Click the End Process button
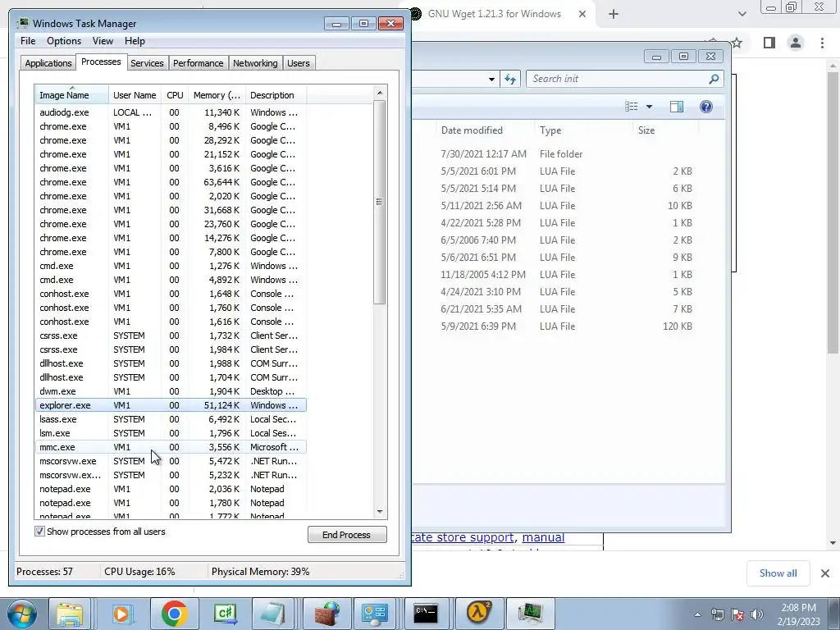Viewport: 840px width, 630px height. [347, 535]
